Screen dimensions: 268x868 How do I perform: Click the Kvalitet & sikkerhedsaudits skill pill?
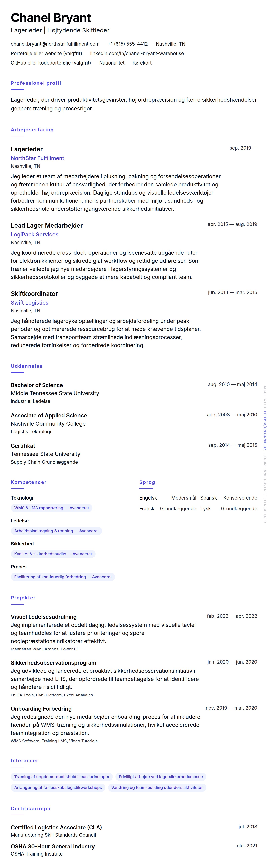coord(53,554)
